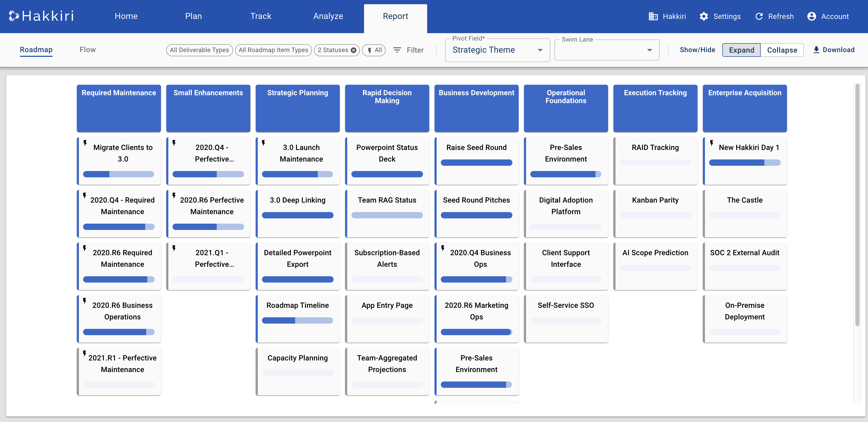Toggle the lightning All chip
Screen dimensions: 868x422
click(x=374, y=50)
